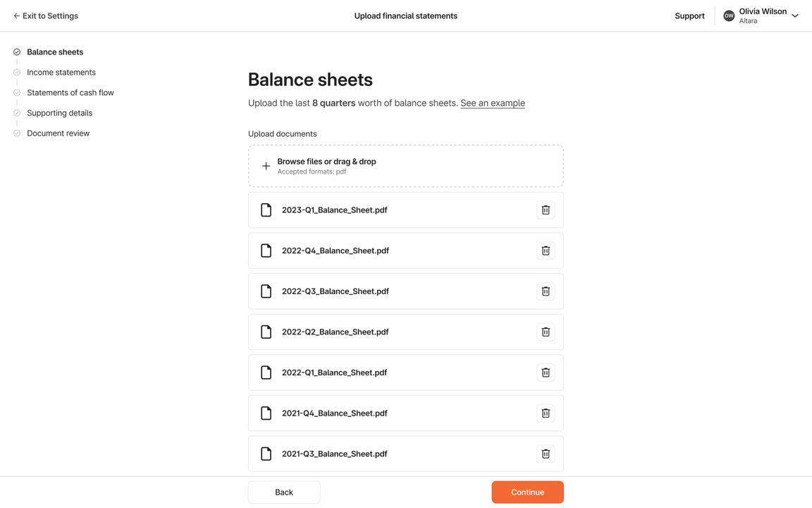Open the See an example link
812x508 pixels.
(493, 103)
